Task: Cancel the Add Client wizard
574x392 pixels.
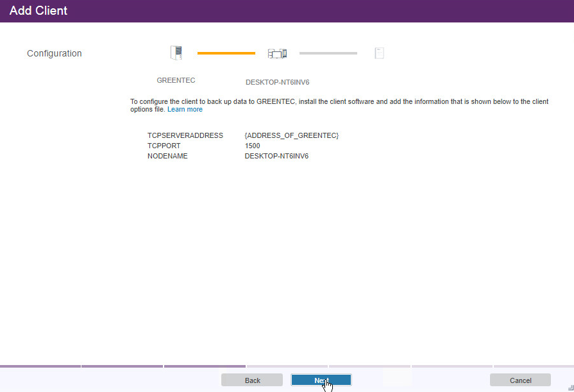Action: point(520,380)
